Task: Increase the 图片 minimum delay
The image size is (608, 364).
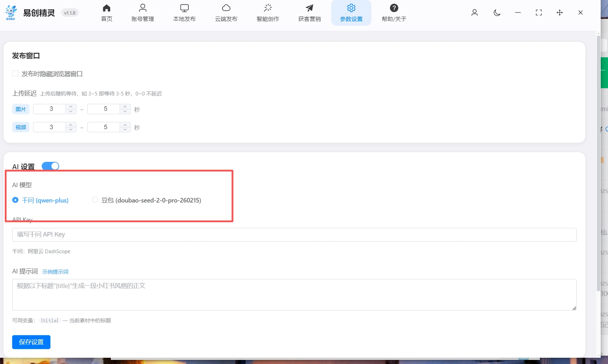Action: coord(71,106)
